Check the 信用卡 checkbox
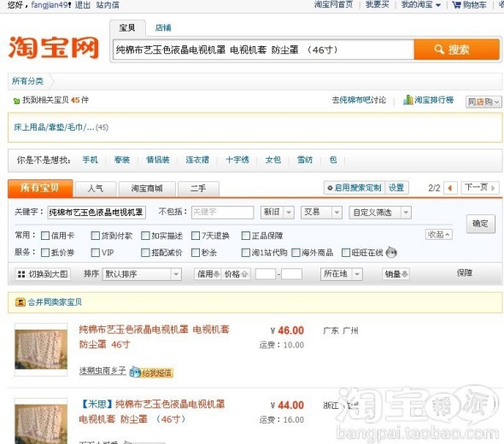 [45, 236]
